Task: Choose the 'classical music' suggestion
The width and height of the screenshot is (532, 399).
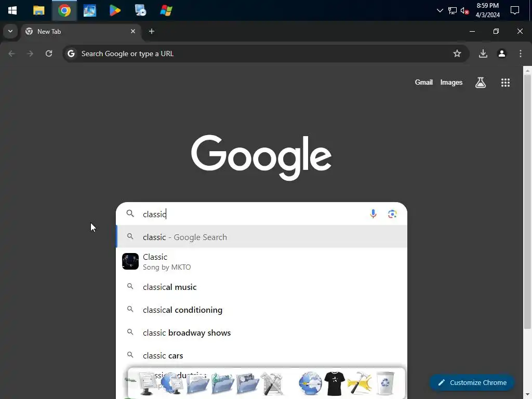Action: tap(262, 287)
